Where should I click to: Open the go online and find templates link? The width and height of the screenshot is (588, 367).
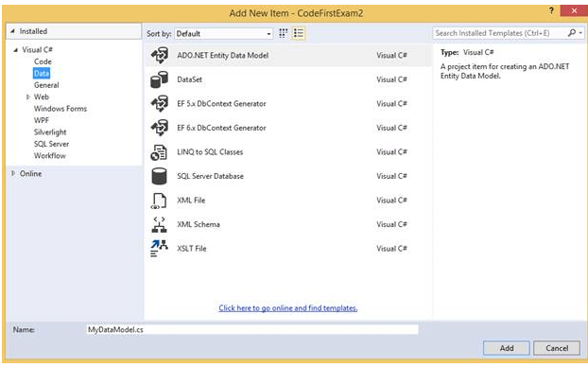coord(288,308)
